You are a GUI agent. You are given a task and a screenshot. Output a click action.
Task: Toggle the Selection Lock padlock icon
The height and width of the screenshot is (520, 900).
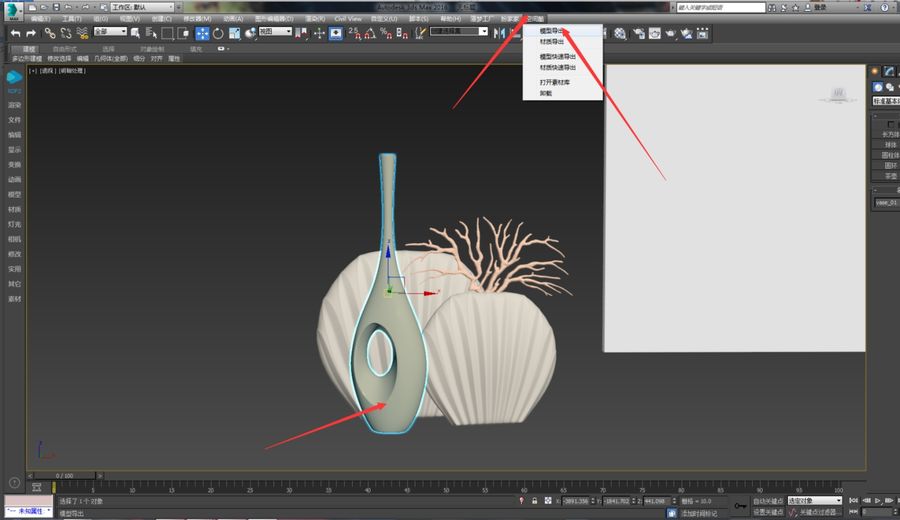[x=534, y=501]
